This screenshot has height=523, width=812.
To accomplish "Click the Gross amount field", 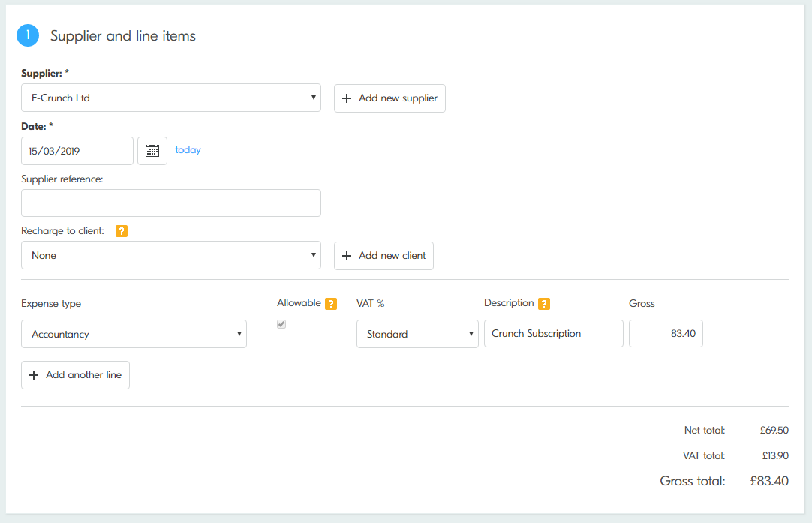I will coord(666,334).
